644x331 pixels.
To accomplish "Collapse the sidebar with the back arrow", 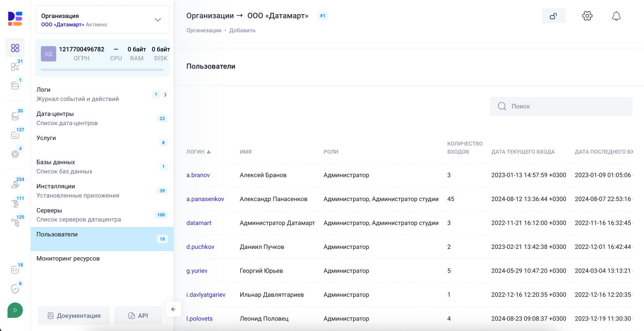I will [174, 309].
